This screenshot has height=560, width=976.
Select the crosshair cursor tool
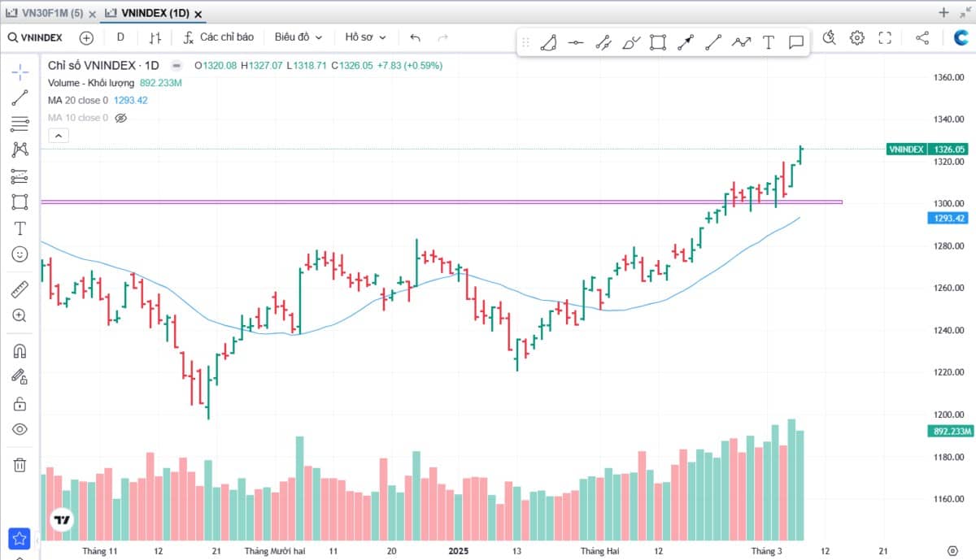coord(20,72)
